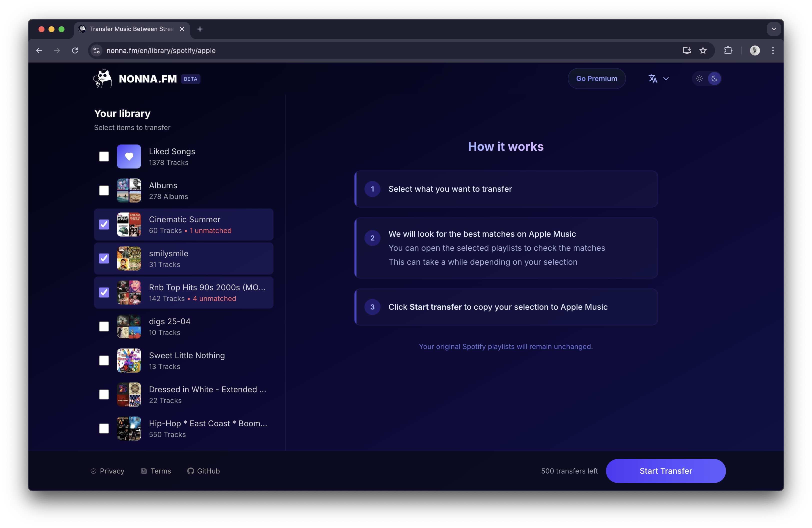The height and width of the screenshot is (528, 812).
Task: Click the Cinematic Summer cover art
Action: click(x=129, y=224)
